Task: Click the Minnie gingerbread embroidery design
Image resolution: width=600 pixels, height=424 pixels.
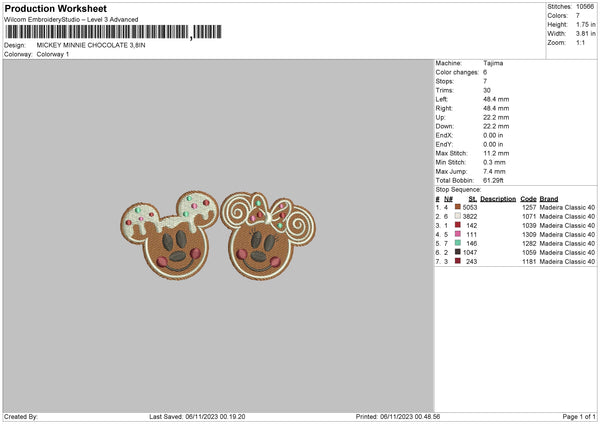Action: click(x=268, y=235)
